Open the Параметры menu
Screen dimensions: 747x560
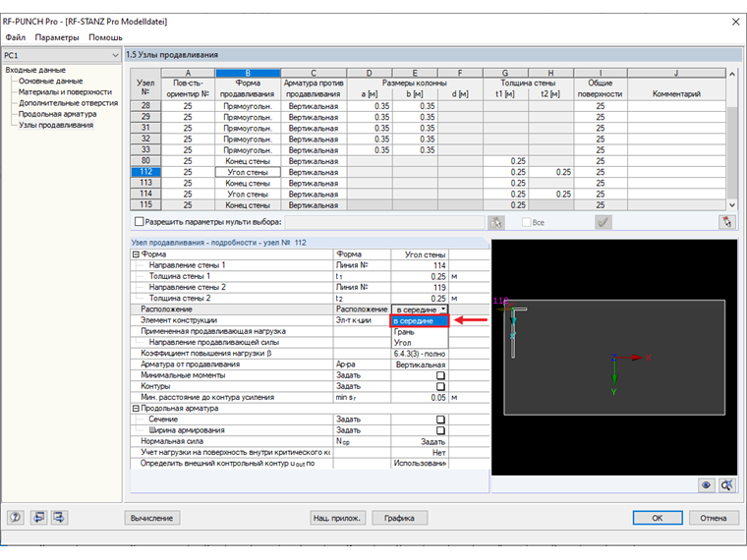coord(57,37)
